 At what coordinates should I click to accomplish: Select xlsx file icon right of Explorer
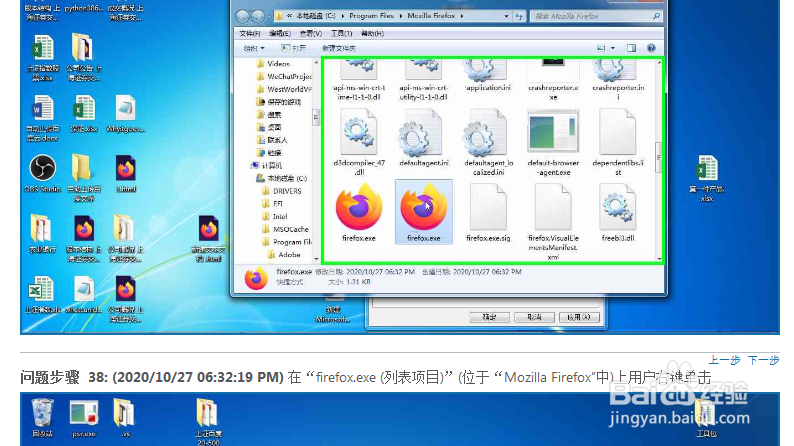point(706,178)
